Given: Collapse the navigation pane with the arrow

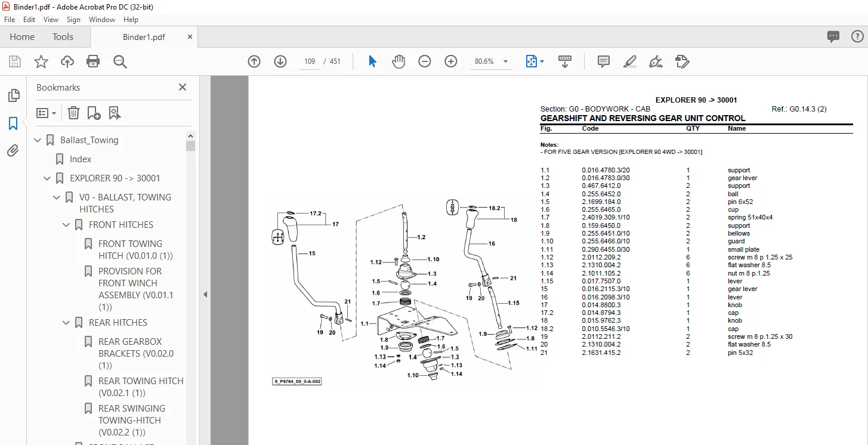Looking at the screenshot, I should click(205, 294).
